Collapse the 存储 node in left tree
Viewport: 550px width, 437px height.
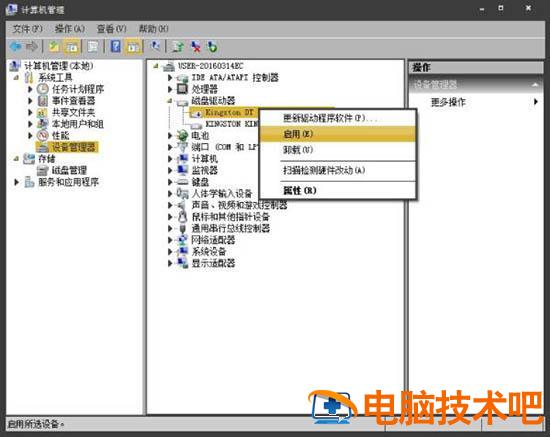[x=16, y=159]
